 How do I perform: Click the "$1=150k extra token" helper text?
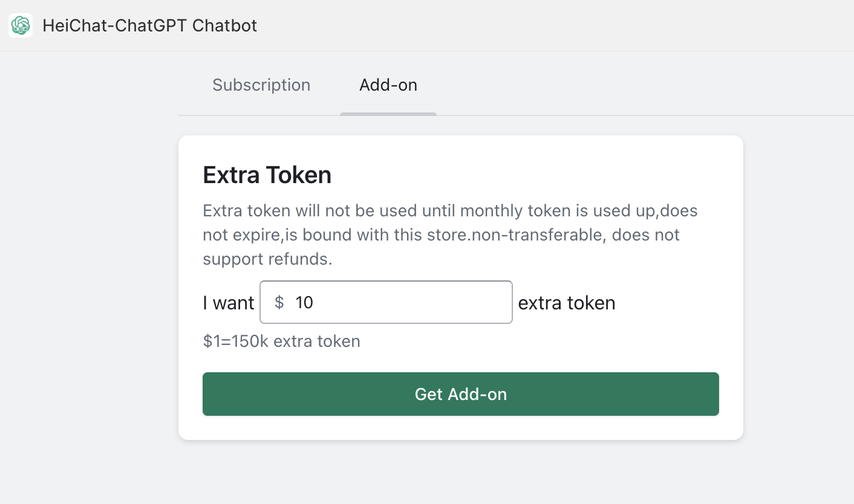(281, 341)
